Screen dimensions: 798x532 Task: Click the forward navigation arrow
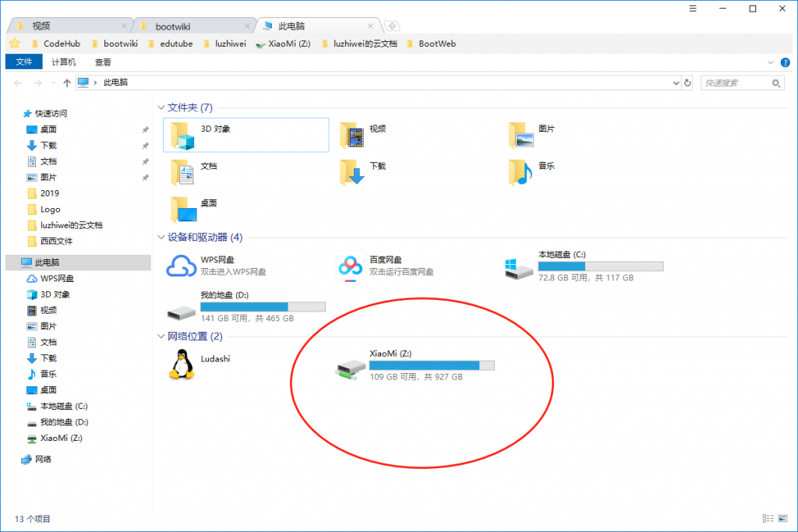coord(37,83)
